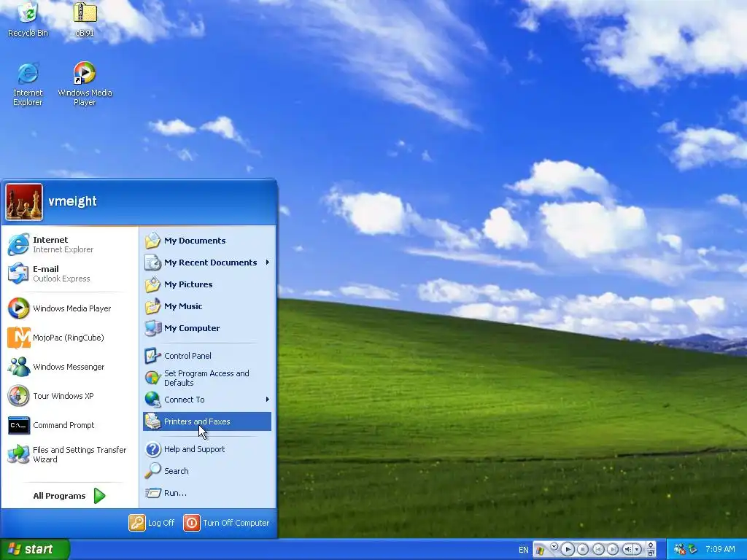
Task: Mute audio using the taskbar speaker button
Action: [627, 549]
